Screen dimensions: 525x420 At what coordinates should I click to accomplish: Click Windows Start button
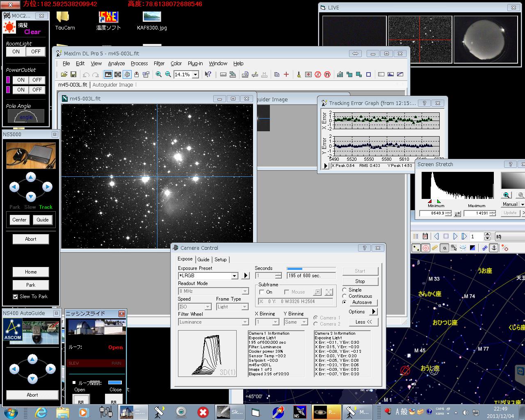click(10, 412)
